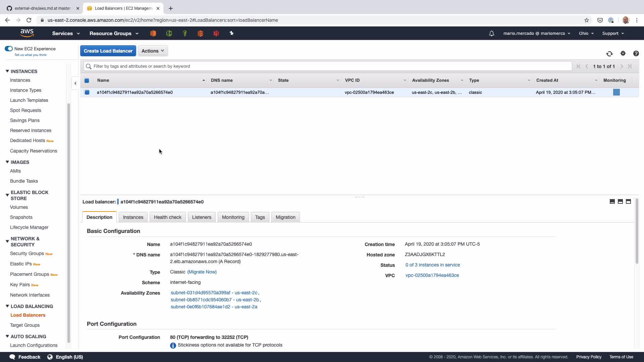The height and width of the screenshot is (362, 644).
Task: Toggle the New EC2 Experience switch
Action: tap(9, 49)
